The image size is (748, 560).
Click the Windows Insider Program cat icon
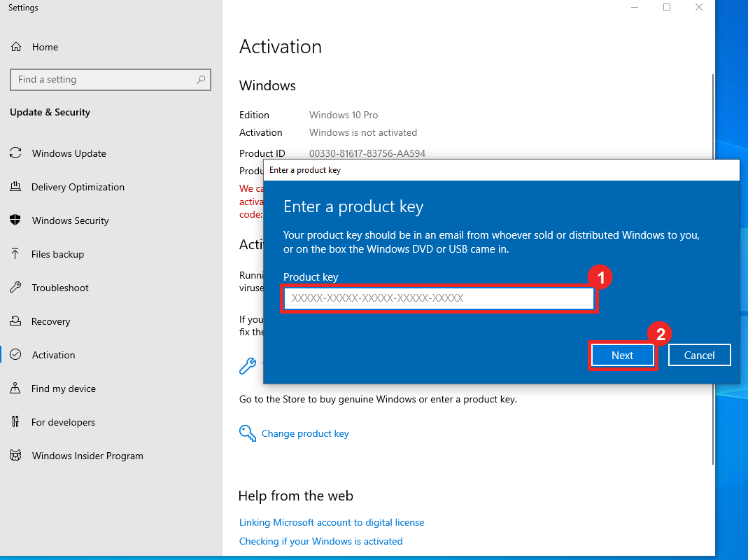click(x=15, y=456)
